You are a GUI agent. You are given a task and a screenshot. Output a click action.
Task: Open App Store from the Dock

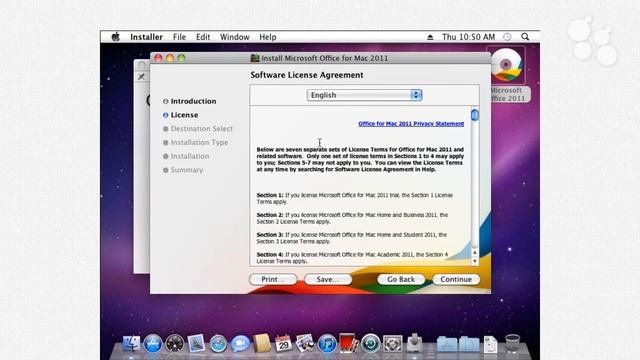[153, 344]
